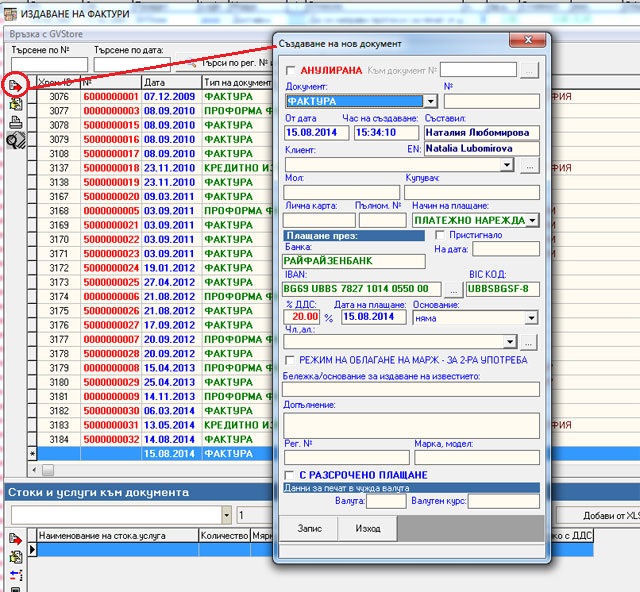Image resolution: width=640 pixels, height=592 pixels.
Task: Click the Допълнение text area
Action: pyautogui.click(x=411, y=425)
